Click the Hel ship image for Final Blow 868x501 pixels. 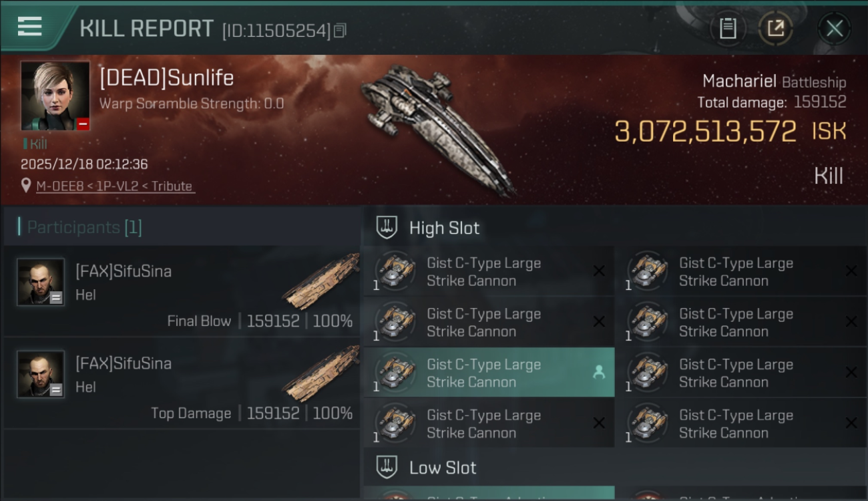[320, 281]
